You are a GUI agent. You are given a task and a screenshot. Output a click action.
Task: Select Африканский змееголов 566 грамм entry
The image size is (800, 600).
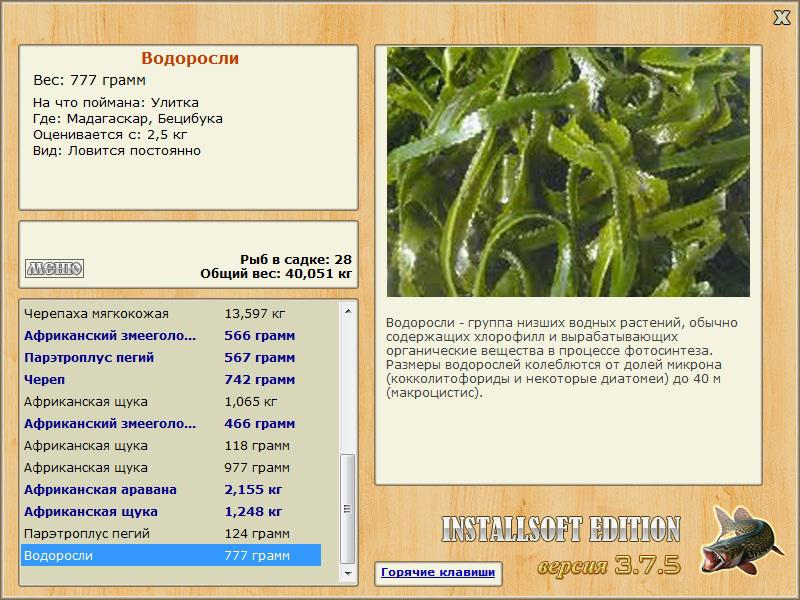pyautogui.click(x=171, y=335)
